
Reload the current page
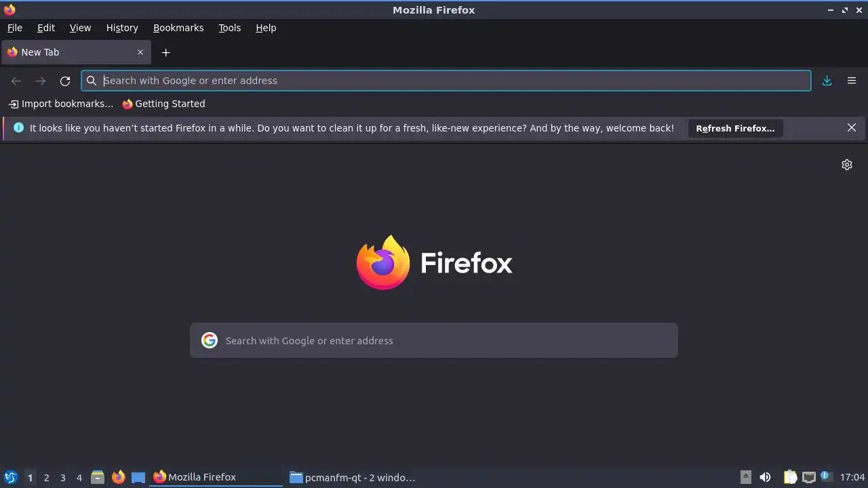point(65,81)
